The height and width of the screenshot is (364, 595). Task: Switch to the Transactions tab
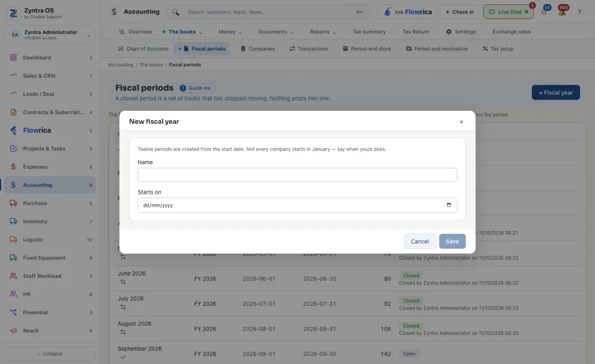(x=309, y=49)
